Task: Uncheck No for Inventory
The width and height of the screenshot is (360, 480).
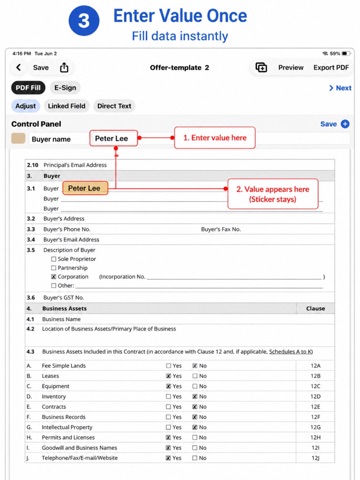Action: coord(195,397)
